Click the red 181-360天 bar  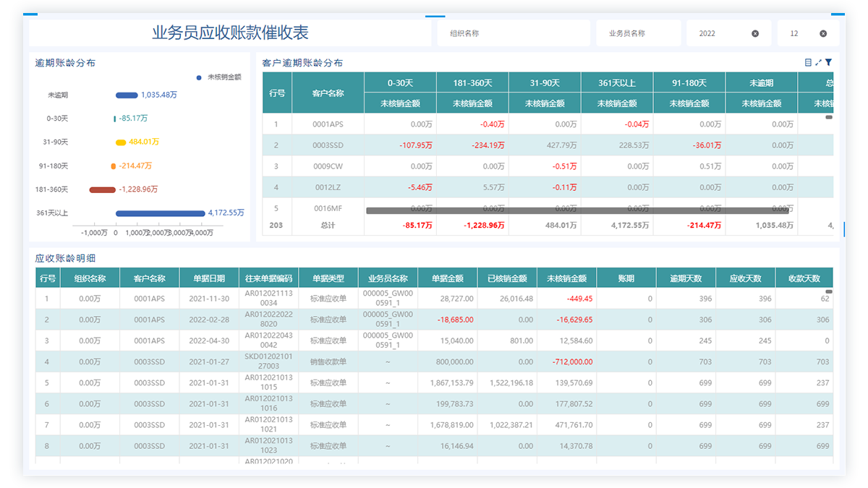tap(102, 190)
